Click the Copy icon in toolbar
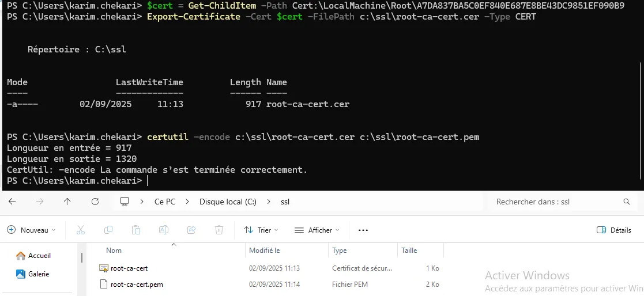 click(x=108, y=230)
